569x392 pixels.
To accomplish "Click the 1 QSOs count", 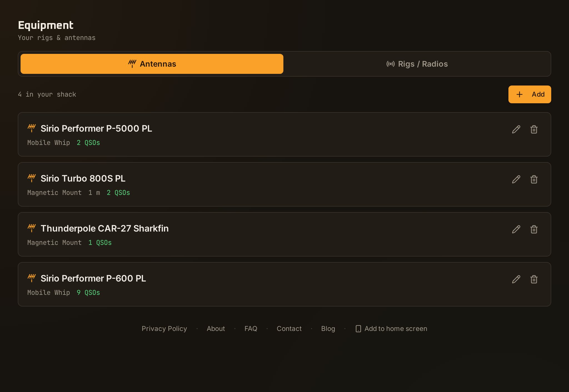I will 100,243.
